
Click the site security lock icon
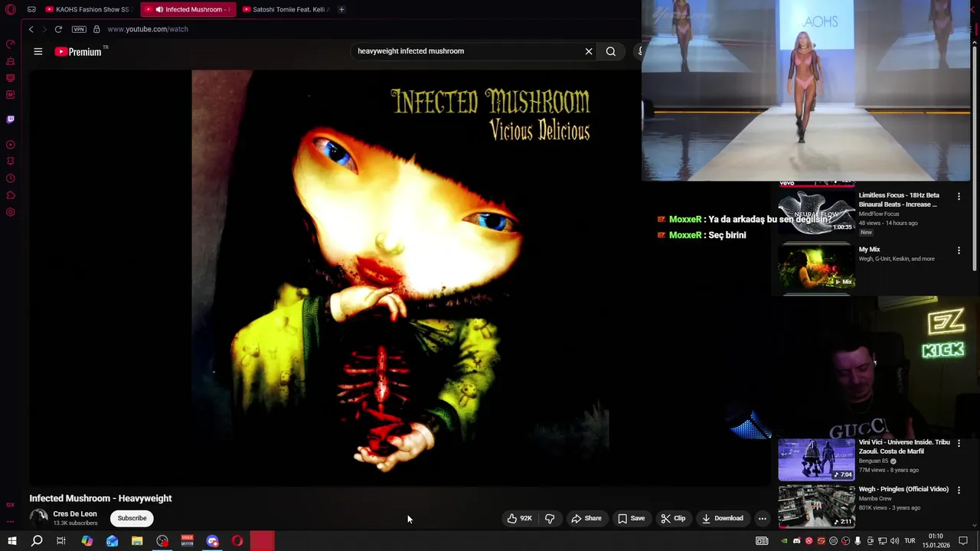96,29
